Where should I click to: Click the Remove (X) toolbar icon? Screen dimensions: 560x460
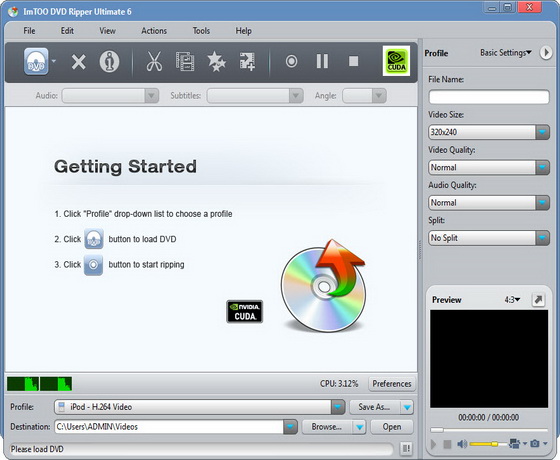(78, 62)
